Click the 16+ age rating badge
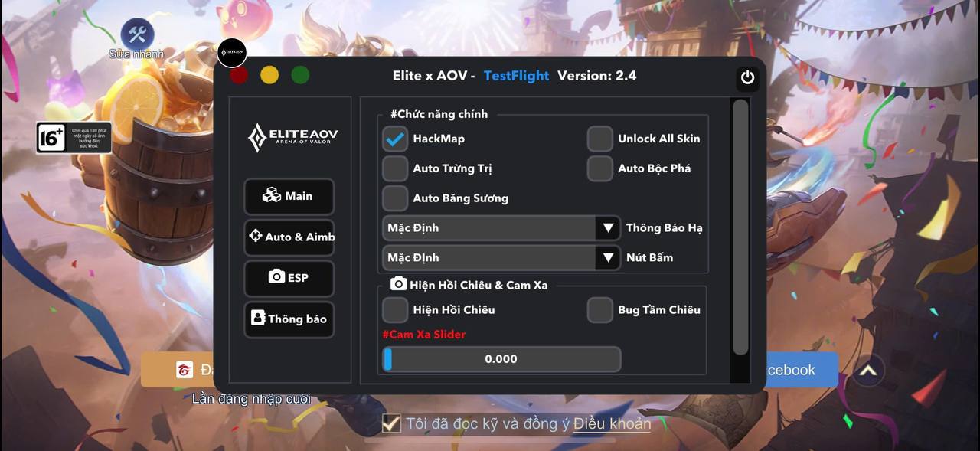The width and height of the screenshot is (980, 451). [73, 138]
